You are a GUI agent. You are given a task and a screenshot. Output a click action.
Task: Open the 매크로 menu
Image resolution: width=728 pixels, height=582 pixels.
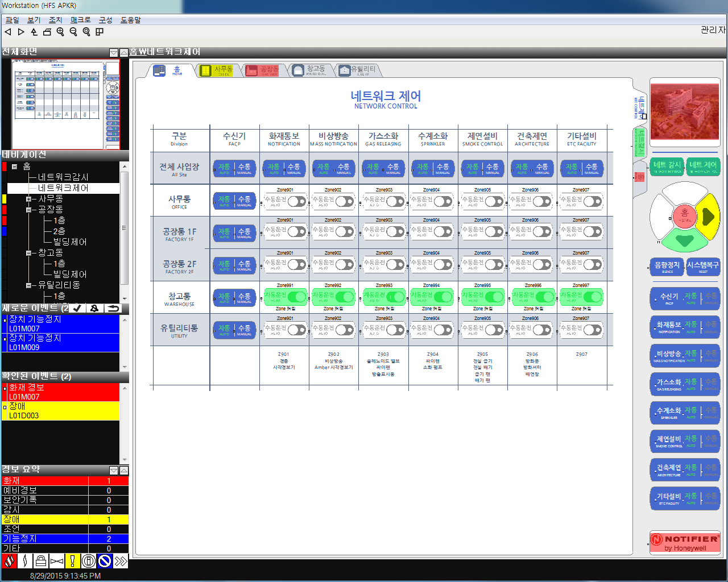[x=80, y=20]
